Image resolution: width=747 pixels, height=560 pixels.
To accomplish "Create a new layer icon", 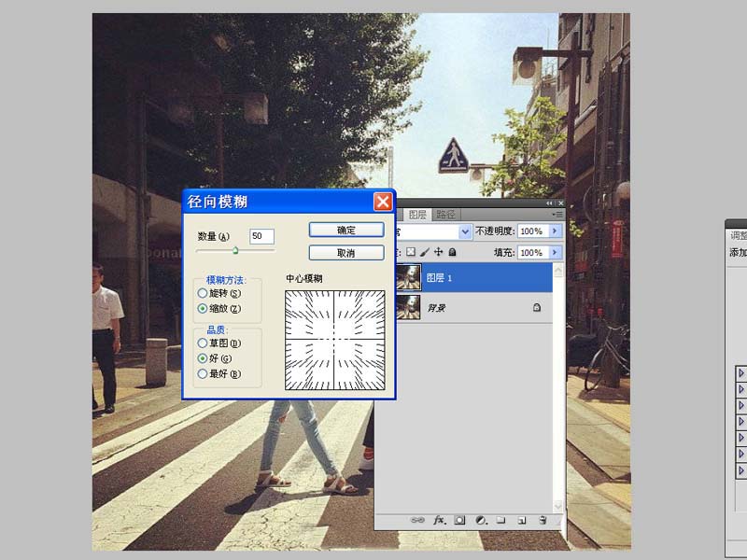I will [x=522, y=520].
